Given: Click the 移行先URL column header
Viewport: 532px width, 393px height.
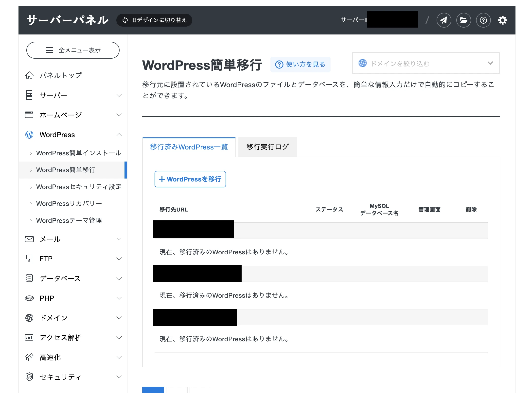Looking at the screenshot, I should (x=174, y=210).
